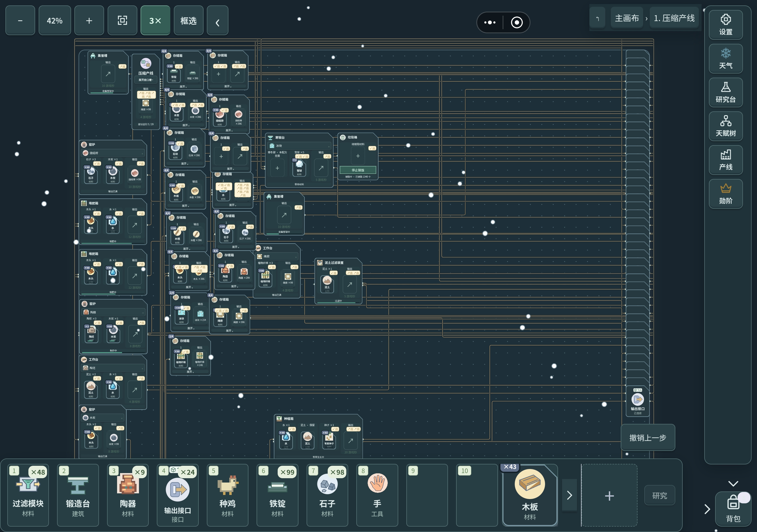
Task: Zoom out with the minus button
Action: click(x=20, y=21)
